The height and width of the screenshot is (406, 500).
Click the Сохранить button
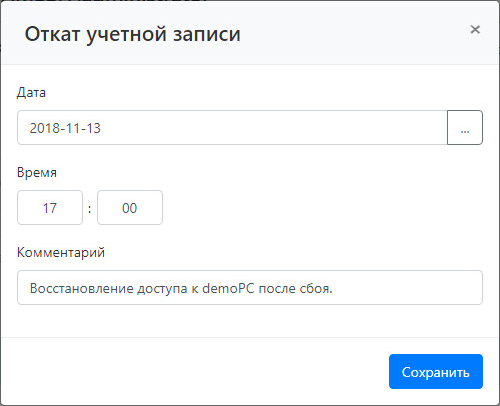click(x=436, y=372)
